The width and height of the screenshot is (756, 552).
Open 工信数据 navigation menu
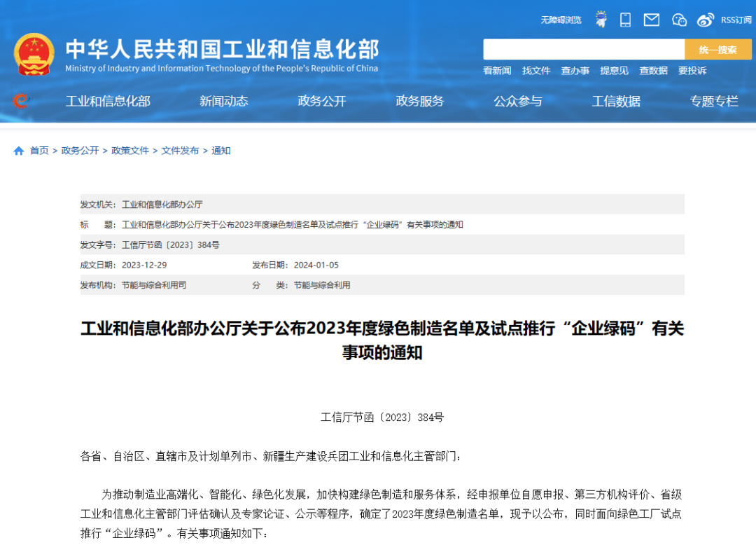tap(616, 101)
